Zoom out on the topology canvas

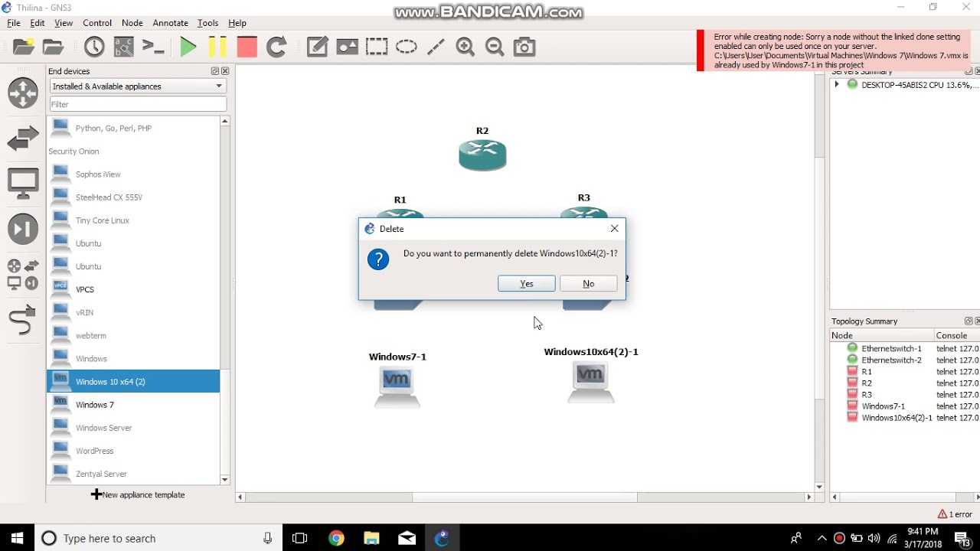pyautogui.click(x=495, y=47)
